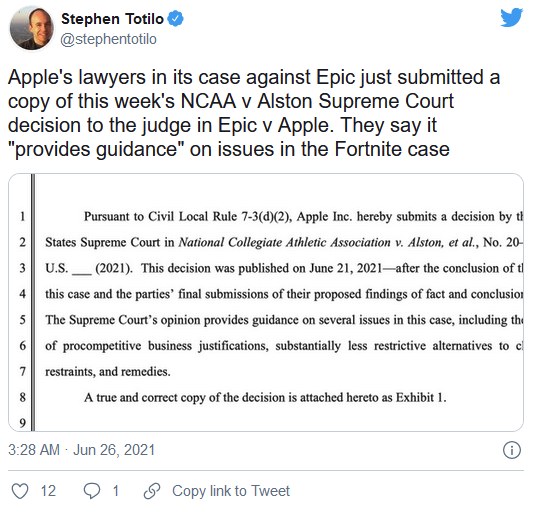Click the Jun 26, 2021 date

point(114,450)
